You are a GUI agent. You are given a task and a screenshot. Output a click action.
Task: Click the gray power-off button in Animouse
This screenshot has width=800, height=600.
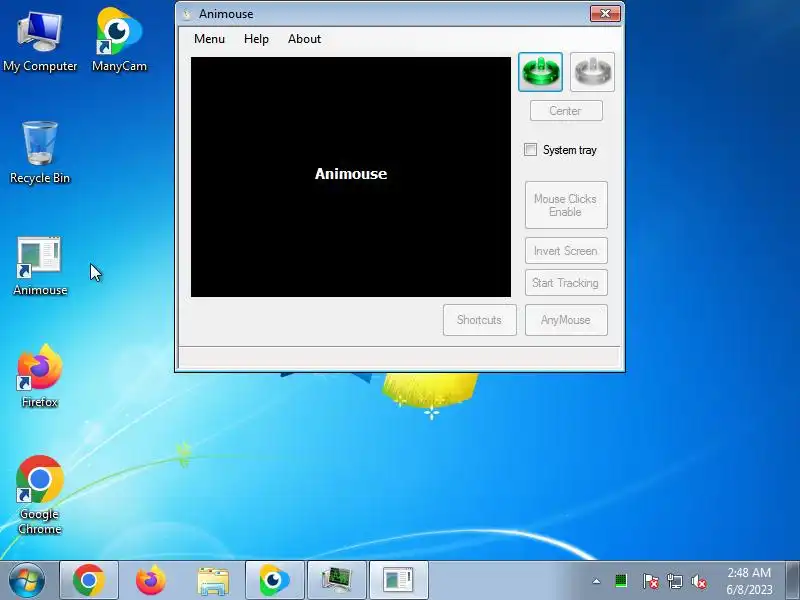point(592,72)
